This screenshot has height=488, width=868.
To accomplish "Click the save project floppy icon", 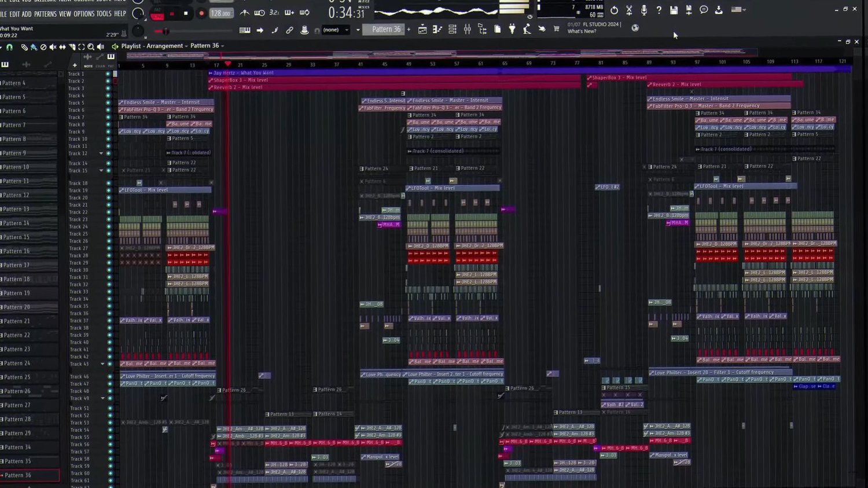I will [674, 10].
